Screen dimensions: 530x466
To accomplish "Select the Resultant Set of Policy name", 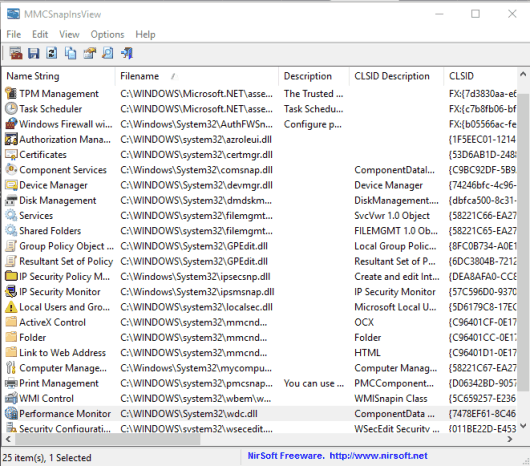I will [x=66, y=261].
